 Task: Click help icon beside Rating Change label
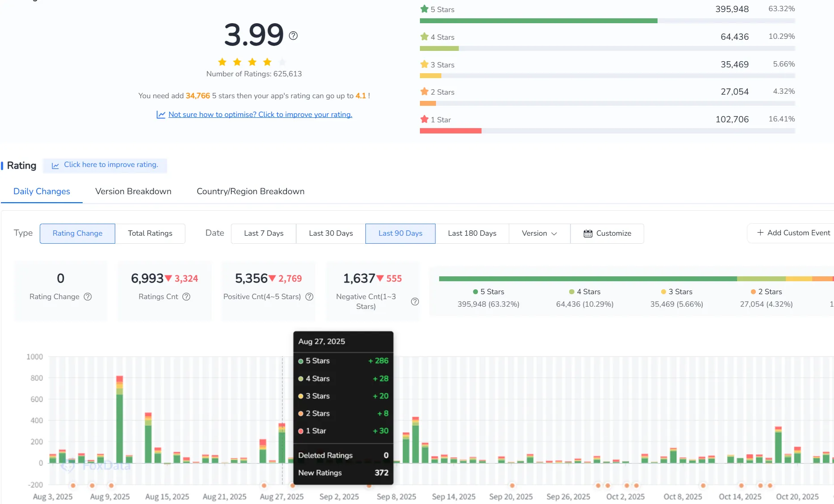(x=88, y=297)
